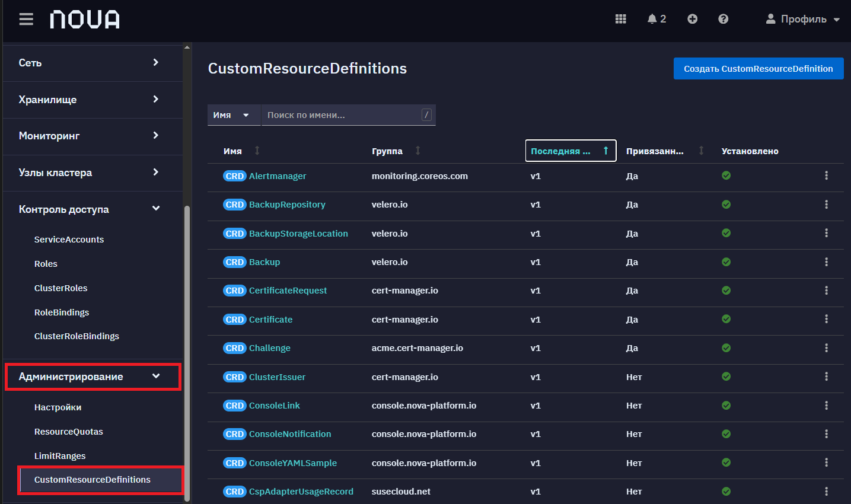This screenshot has width=851, height=504.
Task: Open kebab menu for ConsoleYAMLSample row
Action: [x=826, y=462]
